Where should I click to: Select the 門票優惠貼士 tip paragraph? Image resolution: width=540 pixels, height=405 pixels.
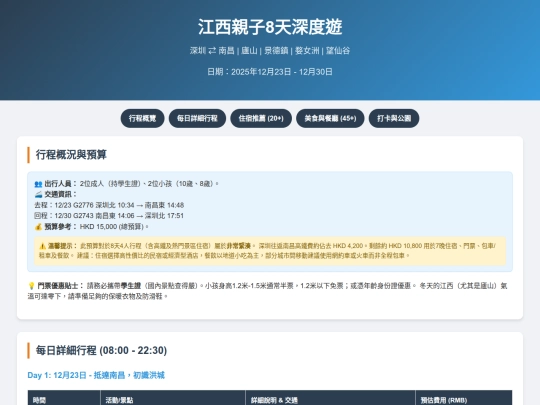(268, 291)
